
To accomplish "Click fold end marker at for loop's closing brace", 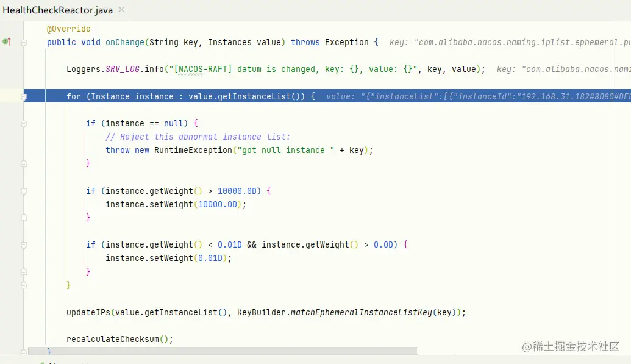I will pos(24,285).
